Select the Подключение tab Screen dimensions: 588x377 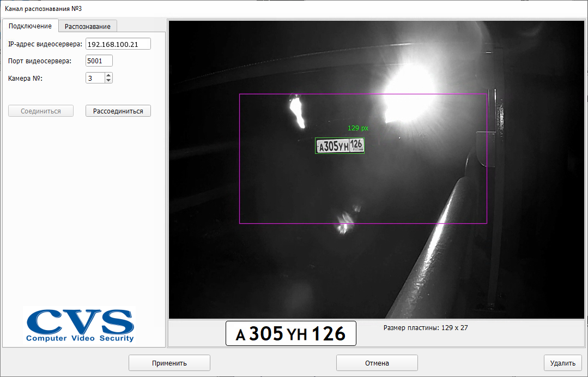(x=30, y=26)
